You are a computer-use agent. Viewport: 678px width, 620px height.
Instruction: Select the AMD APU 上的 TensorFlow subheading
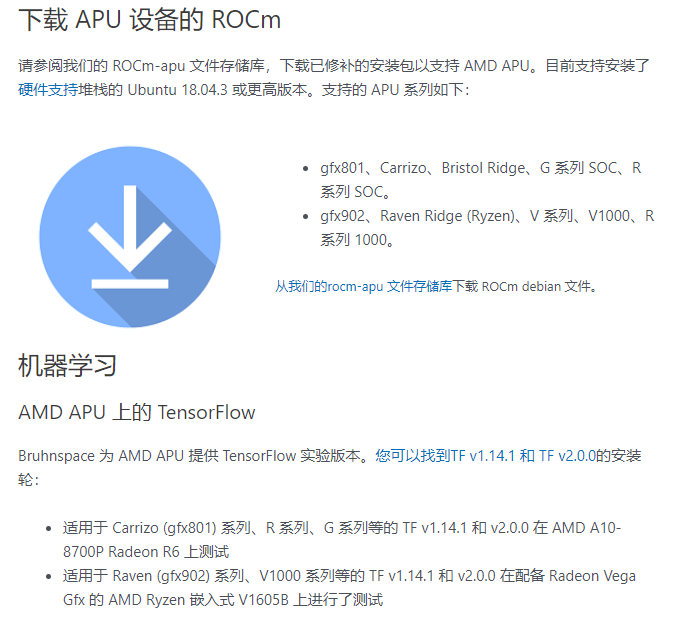pyautogui.click(x=137, y=412)
